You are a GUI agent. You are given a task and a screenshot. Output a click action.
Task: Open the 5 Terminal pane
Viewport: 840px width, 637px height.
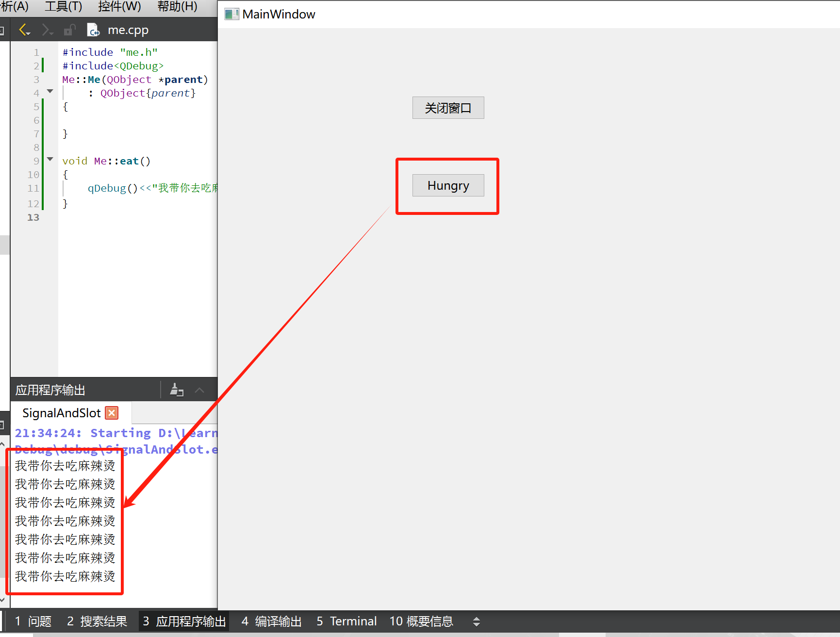(x=346, y=621)
